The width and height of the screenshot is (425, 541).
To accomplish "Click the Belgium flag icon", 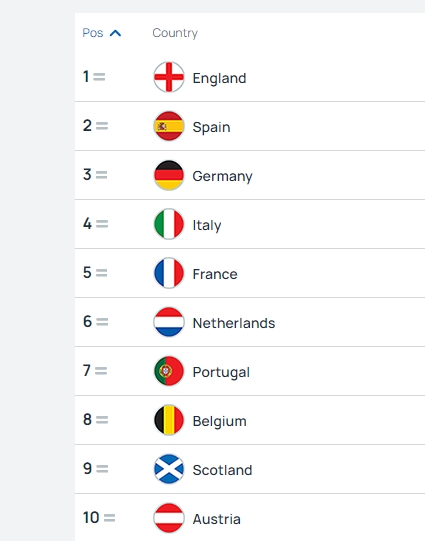I will click(169, 420).
